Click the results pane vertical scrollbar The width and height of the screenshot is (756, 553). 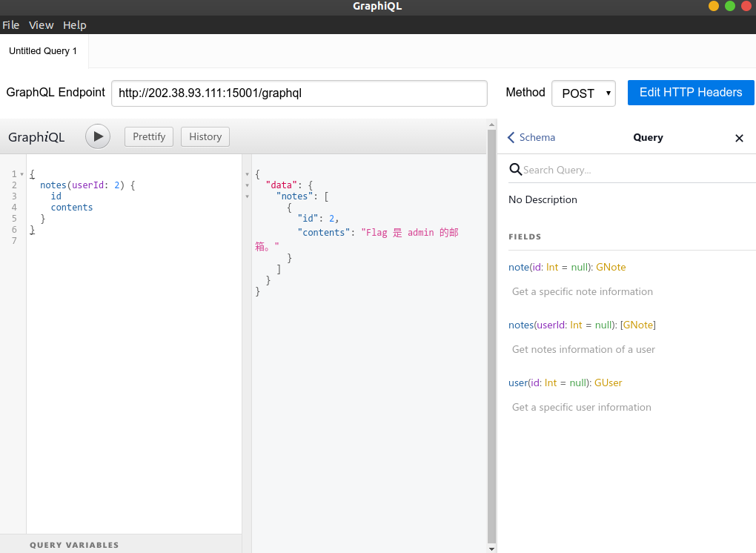pyautogui.click(x=491, y=334)
